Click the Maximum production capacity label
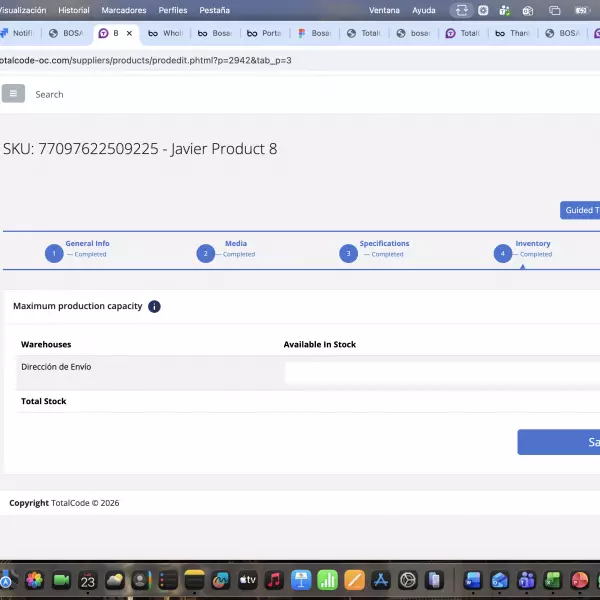 click(x=78, y=306)
